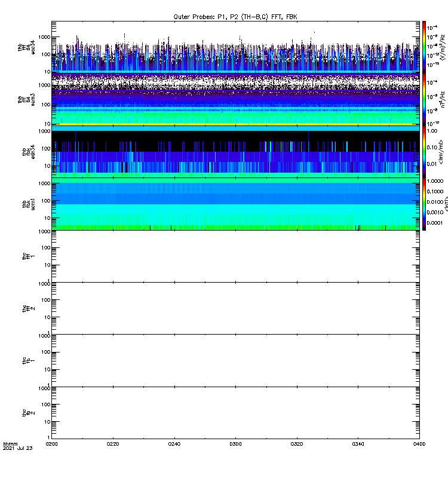Click the top color bar for the edc34 FFT panel
448x478 pixels.
(424, 47)
